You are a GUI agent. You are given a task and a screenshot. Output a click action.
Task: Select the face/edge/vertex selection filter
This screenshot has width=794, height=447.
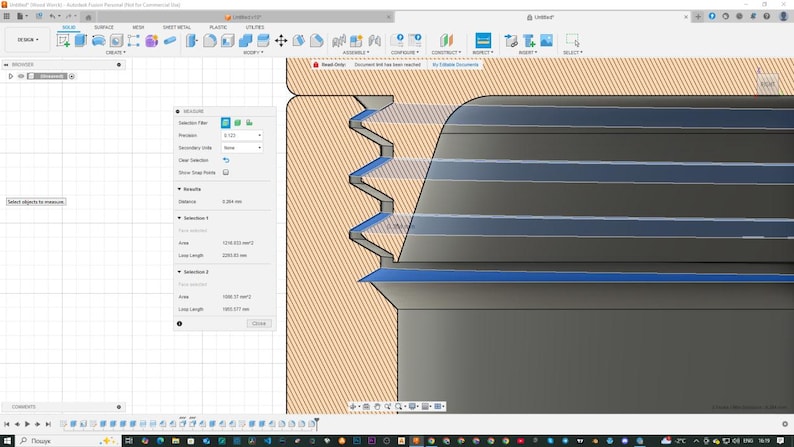tap(225, 123)
